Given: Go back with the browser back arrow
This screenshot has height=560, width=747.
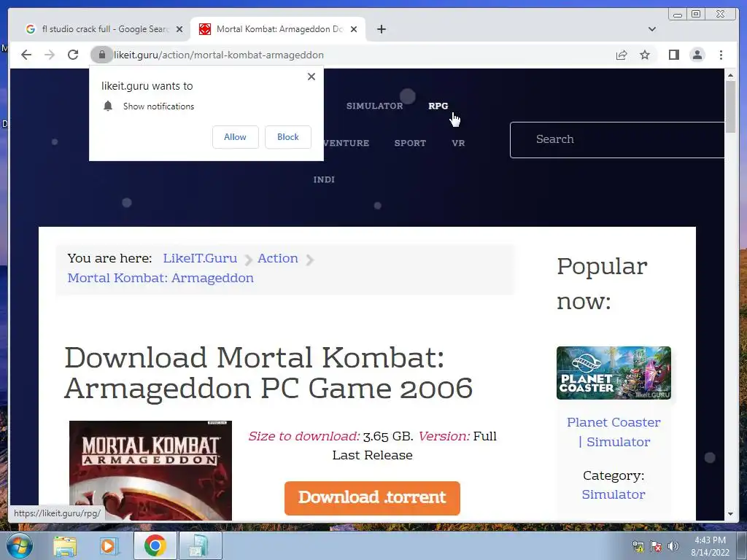Looking at the screenshot, I should (x=26, y=55).
